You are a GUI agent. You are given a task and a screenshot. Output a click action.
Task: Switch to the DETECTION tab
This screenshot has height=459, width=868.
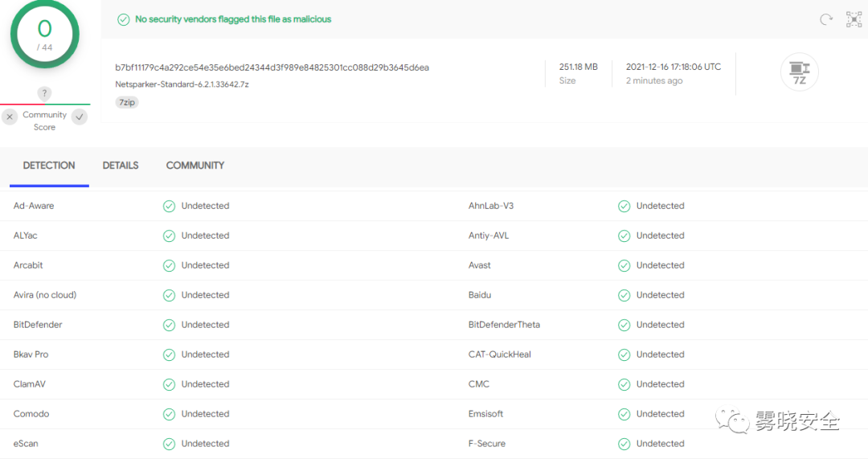[49, 166]
